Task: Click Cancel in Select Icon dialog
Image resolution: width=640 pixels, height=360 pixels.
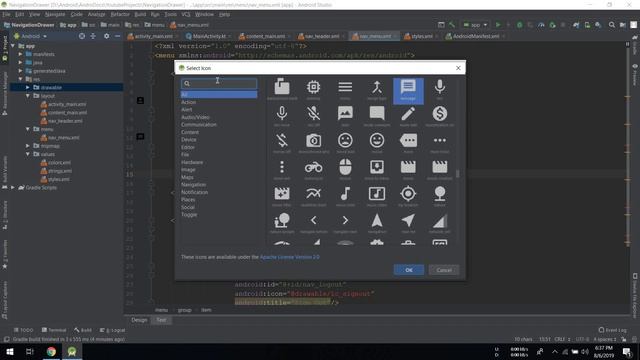Action: pyautogui.click(x=444, y=270)
